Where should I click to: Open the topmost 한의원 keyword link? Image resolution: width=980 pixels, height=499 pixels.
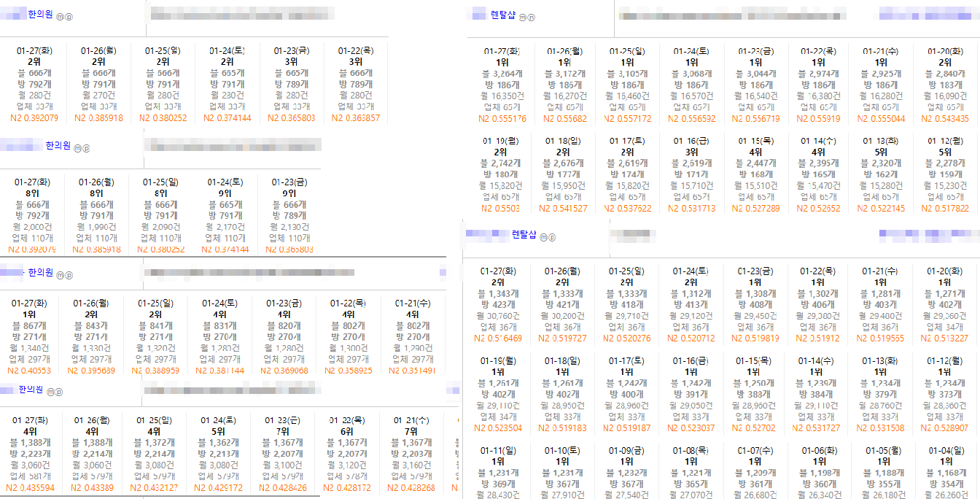point(39,15)
